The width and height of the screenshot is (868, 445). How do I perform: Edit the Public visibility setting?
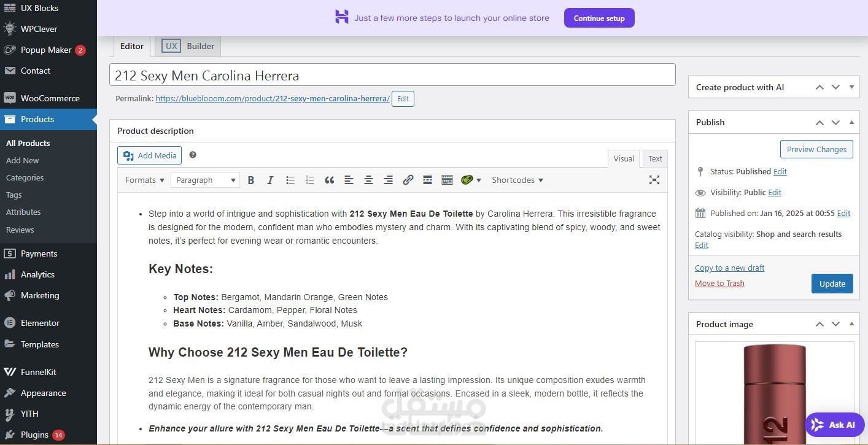click(775, 192)
